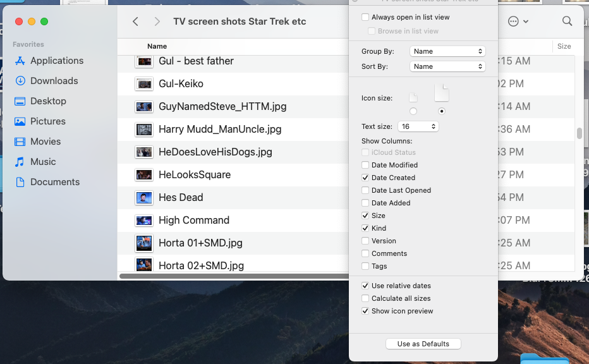Viewport: 589px width, 364px height.
Task: Select the large icon size radio button
Action: 442,111
